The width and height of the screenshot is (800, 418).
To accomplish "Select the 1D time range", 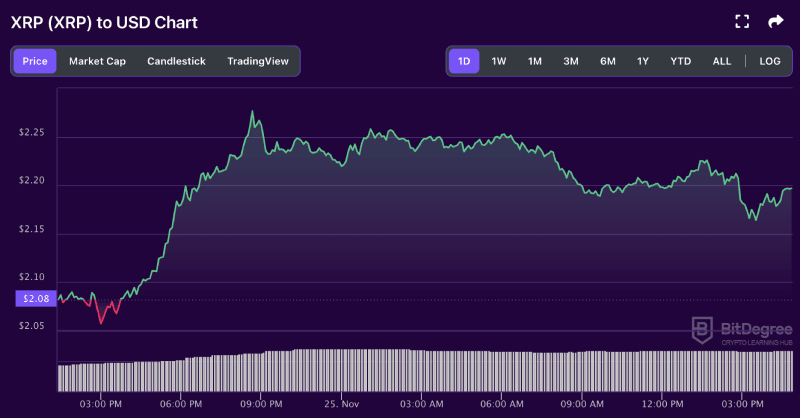I will point(464,61).
